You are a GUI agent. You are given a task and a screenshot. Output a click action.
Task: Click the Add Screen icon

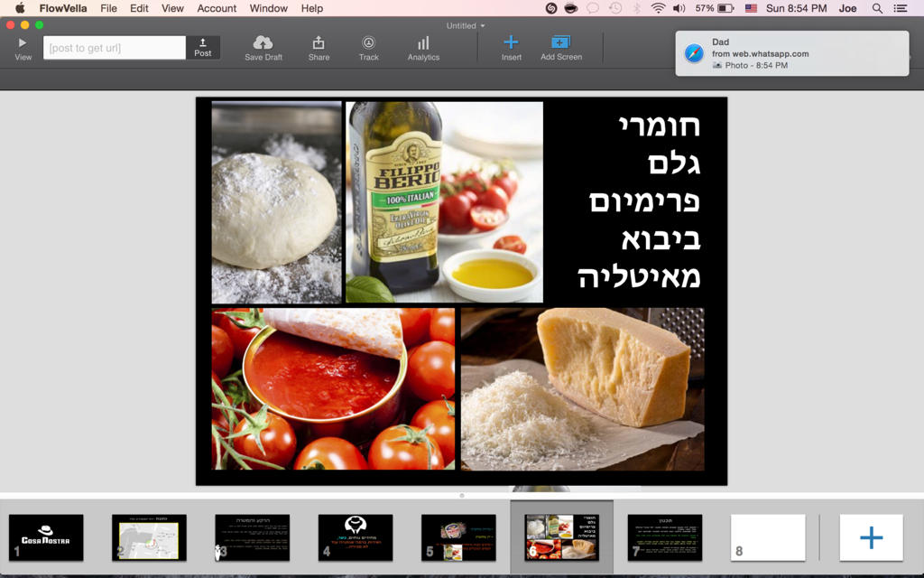pyautogui.click(x=560, y=42)
